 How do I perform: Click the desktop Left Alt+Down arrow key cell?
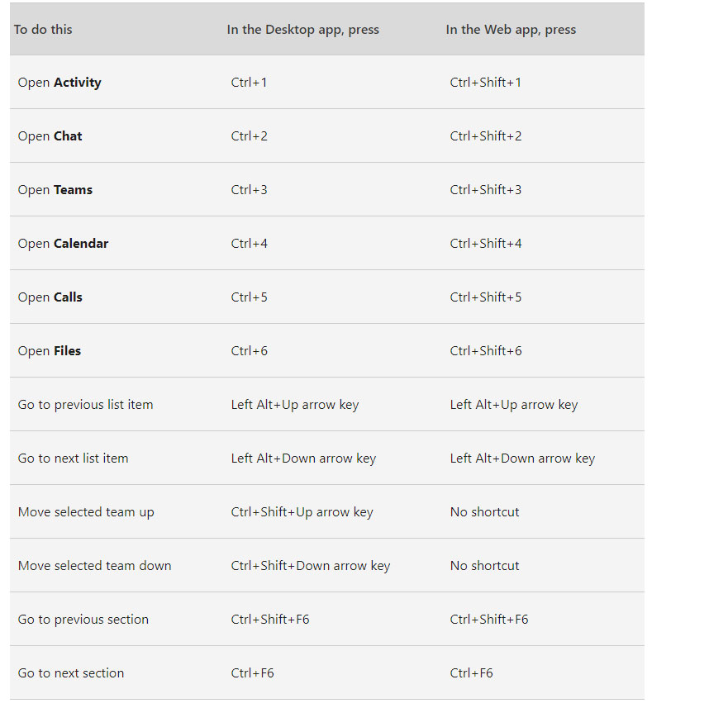click(303, 459)
